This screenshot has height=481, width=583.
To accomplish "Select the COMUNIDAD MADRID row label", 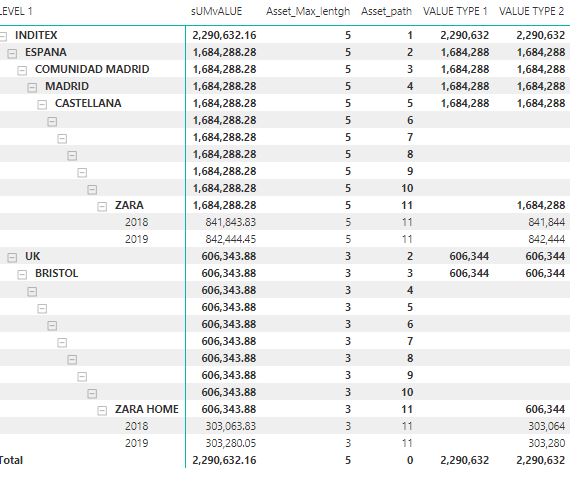I will coord(92,69).
